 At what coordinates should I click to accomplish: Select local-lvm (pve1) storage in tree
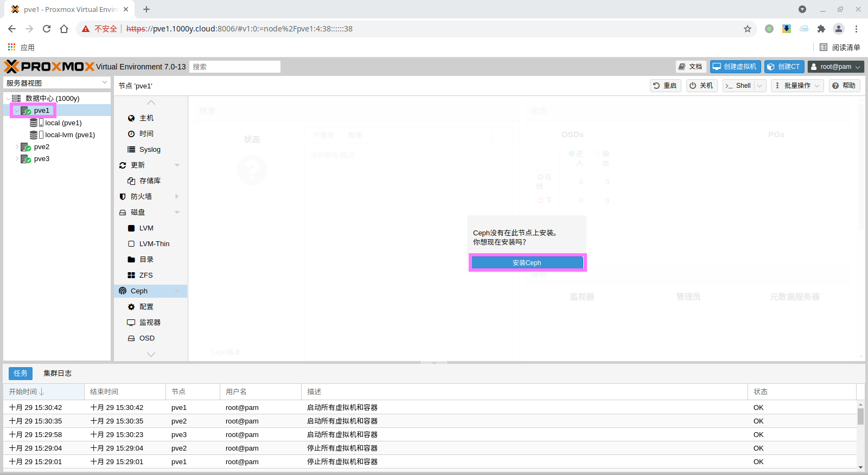(x=69, y=135)
